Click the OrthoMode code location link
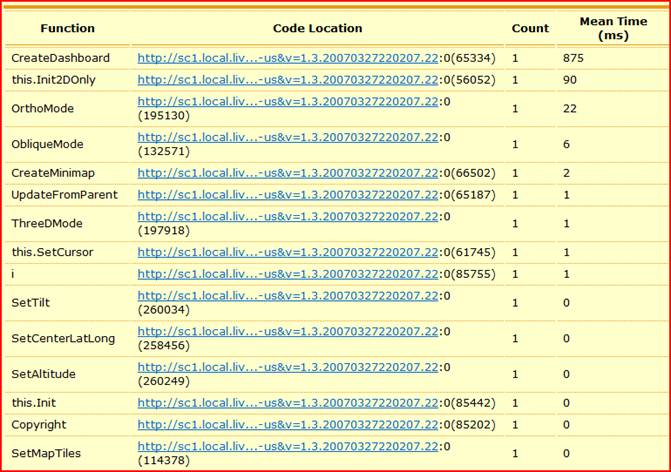The width and height of the screenshot is (671, 472). 287,101
